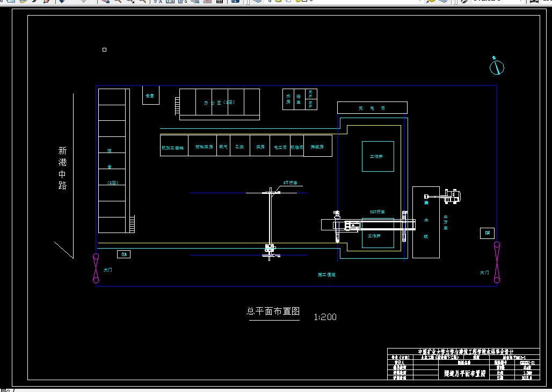Select the 库房 label between 乙炔 and 电工间

pyautogui.click(x=260, y=147)
